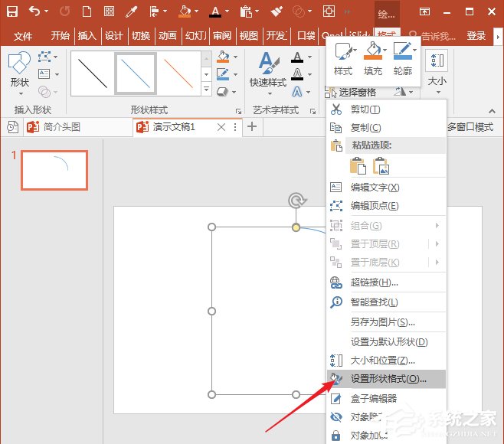This screenshot has height=444, width=504.
Task: Choose the picture paste option icon
Action: tap(381, 165)
